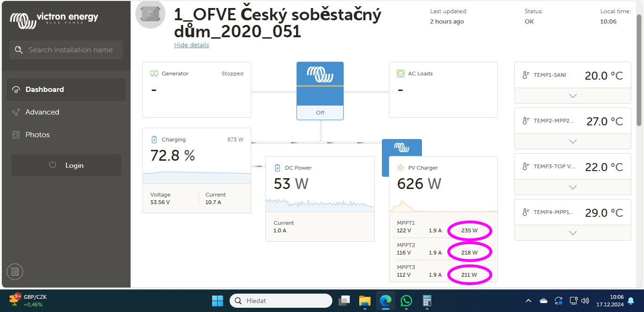Click the Advanced graph icon
The height and width of the screenshot is (312, 644).
pos(16,112)
